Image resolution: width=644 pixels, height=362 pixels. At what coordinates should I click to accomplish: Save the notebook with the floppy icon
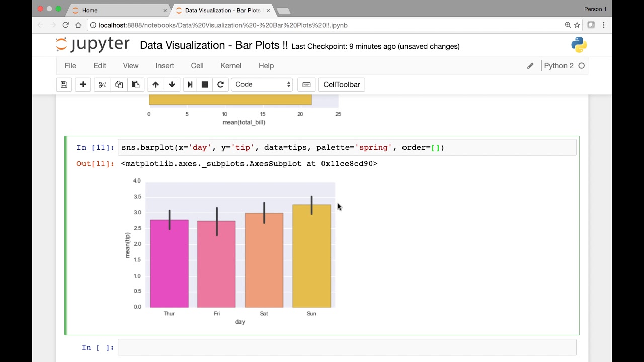(64, 84)
